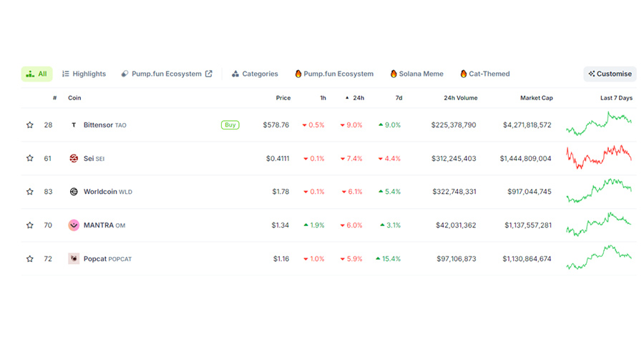The width and height of the screenshot is (644, 337).
Task: Click market cap $4,271,818,572
Action: [527, 124]
